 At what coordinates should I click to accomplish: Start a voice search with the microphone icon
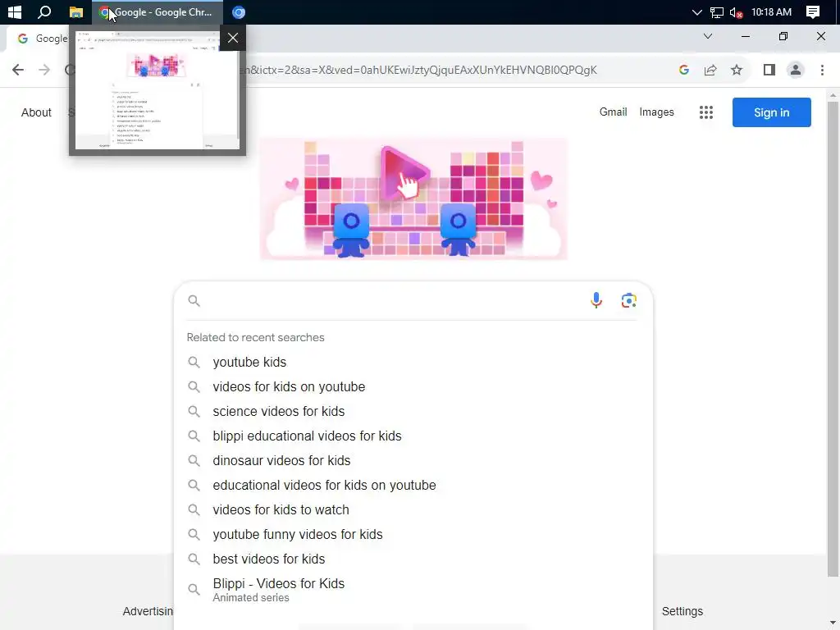pyautogui.click(x=596, y=300)
